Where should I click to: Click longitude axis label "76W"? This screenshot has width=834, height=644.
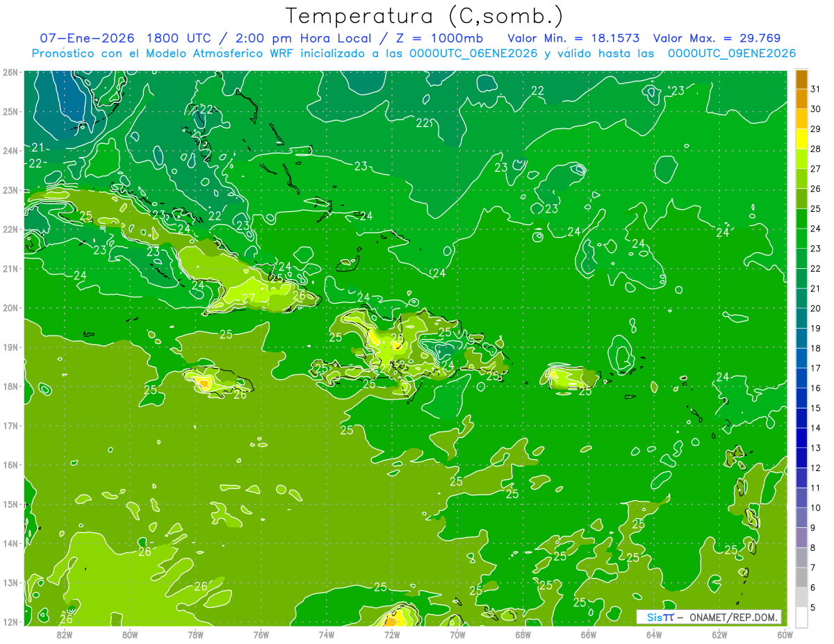(x=261, y=634)
